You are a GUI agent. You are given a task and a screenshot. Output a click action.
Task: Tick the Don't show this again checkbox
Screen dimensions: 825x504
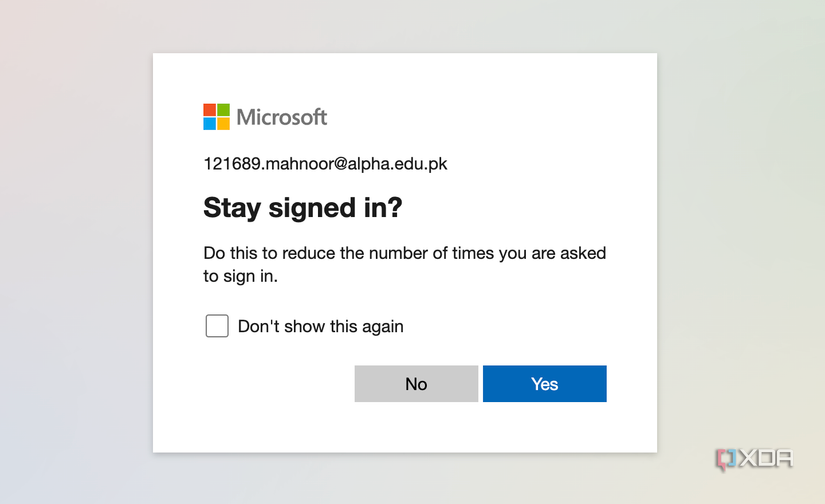[217, 326]
